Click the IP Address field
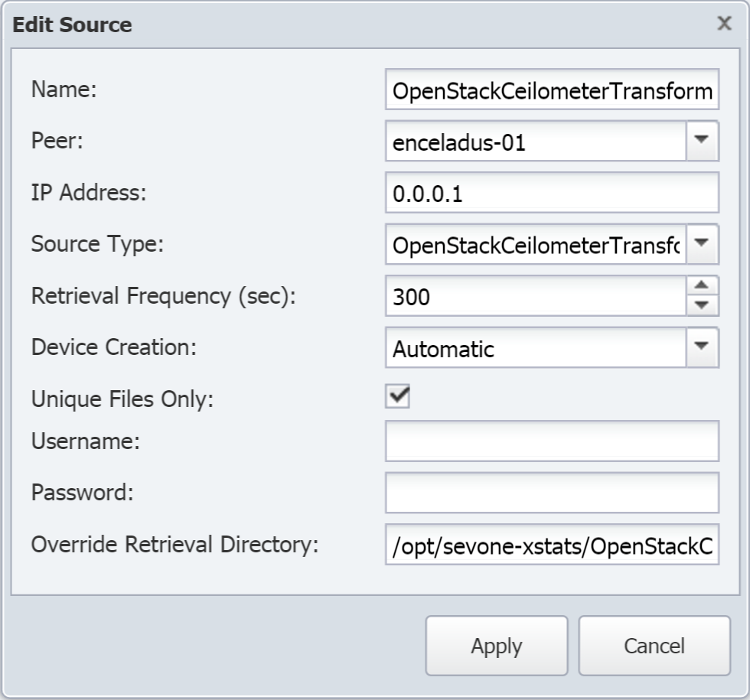Screen dimensions: 750x700 [x=552, y=192]
